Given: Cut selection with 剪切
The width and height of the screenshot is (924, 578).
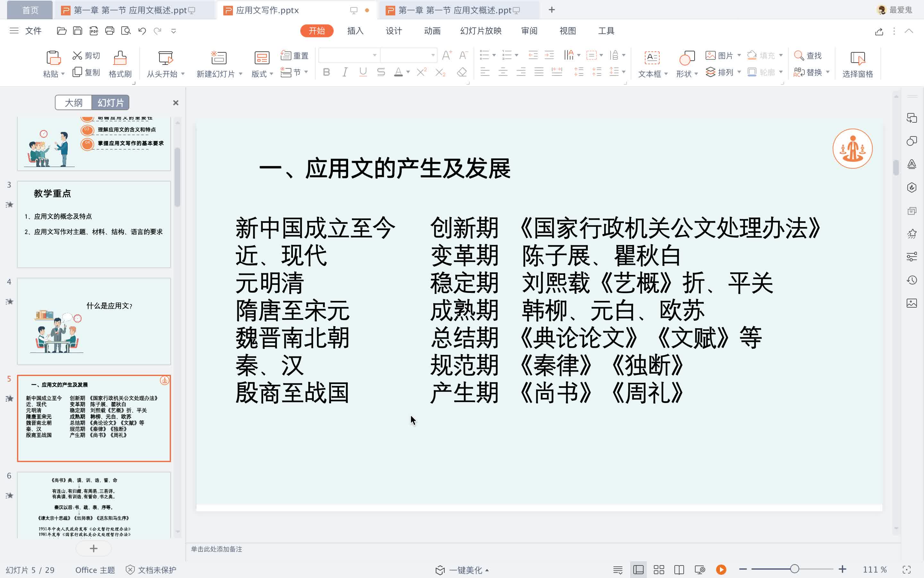Looking at the screenshot, I should click(86, 56).
